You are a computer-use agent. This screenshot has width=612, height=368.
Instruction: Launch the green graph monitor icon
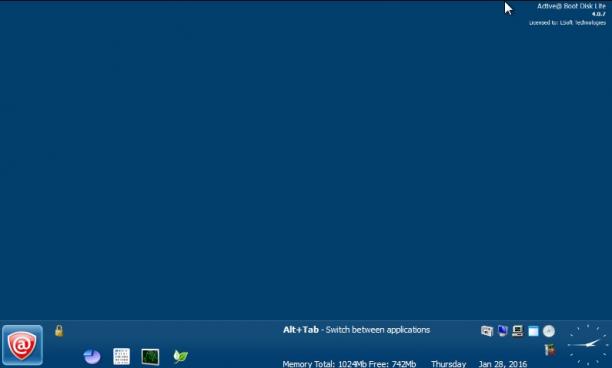150,357
